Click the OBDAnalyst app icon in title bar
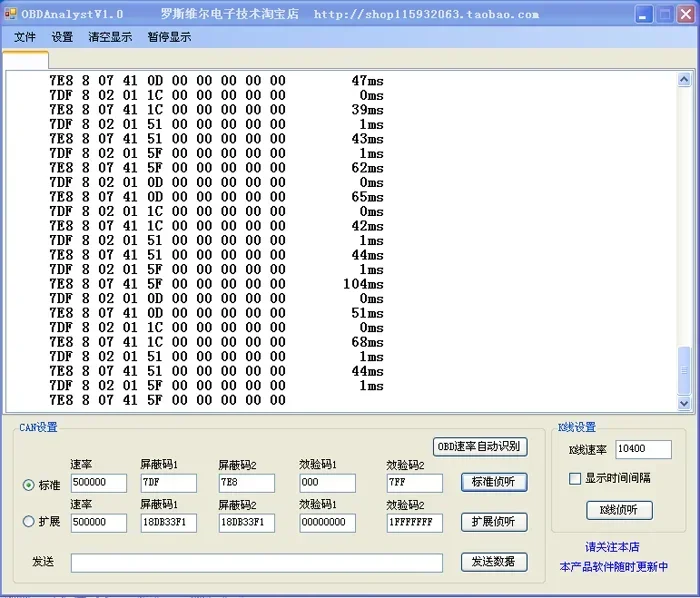Image resolution: width=700 pixels, height=598 pixels. coord(11,14)
